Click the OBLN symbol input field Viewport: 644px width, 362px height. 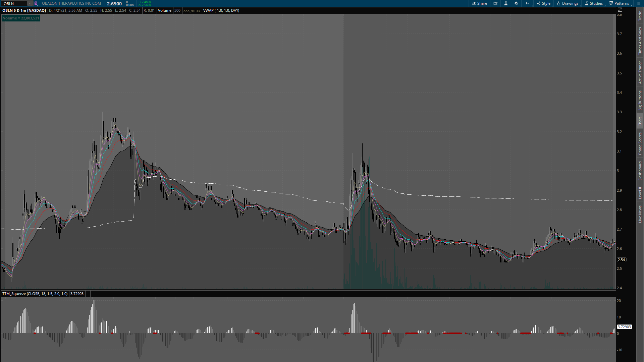(x=14, y=3)
